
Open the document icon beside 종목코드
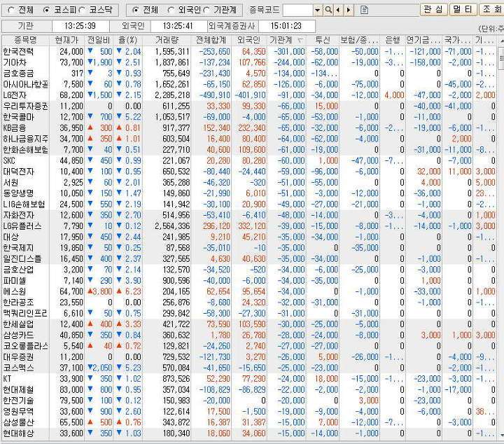click(x=364, y=10)
